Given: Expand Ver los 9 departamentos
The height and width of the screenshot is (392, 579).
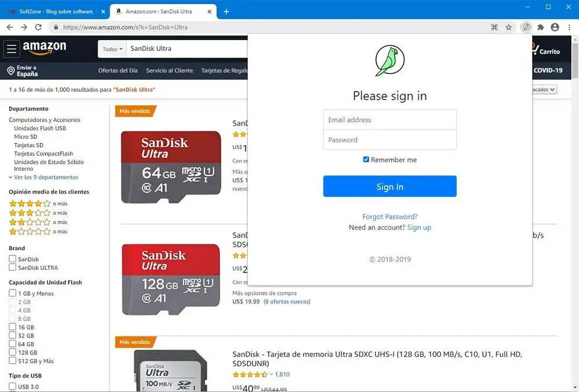Looking at the screenshot, I should click(x=46, y=177).
